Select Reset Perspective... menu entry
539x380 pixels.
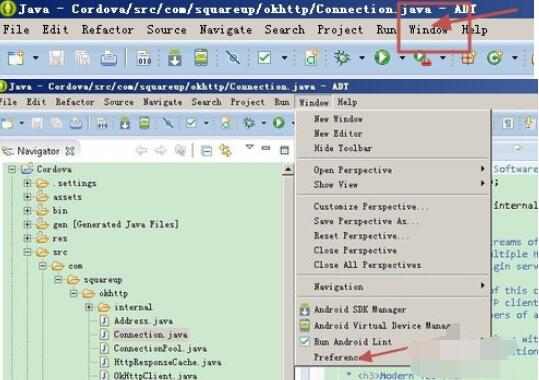[x=361, y=236]
